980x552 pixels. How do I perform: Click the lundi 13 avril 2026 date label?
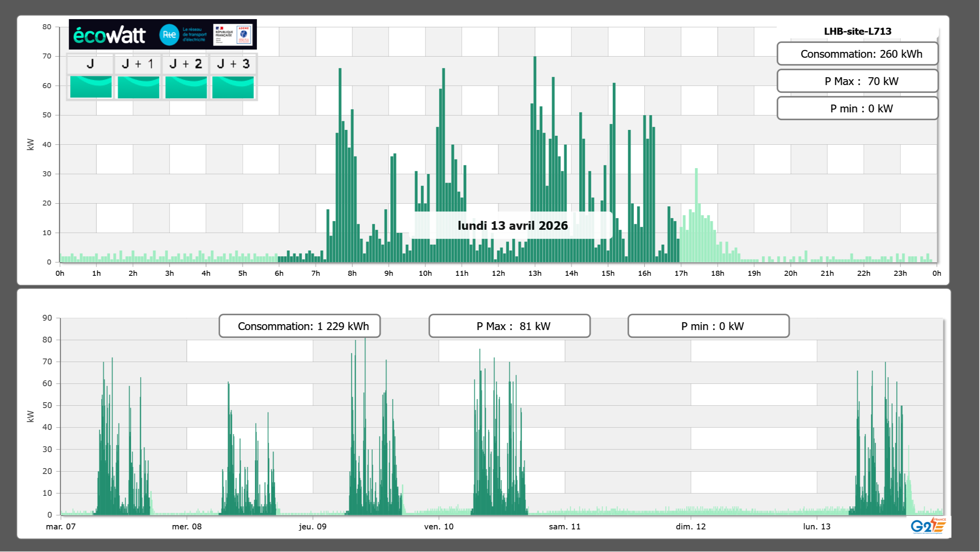512,225
